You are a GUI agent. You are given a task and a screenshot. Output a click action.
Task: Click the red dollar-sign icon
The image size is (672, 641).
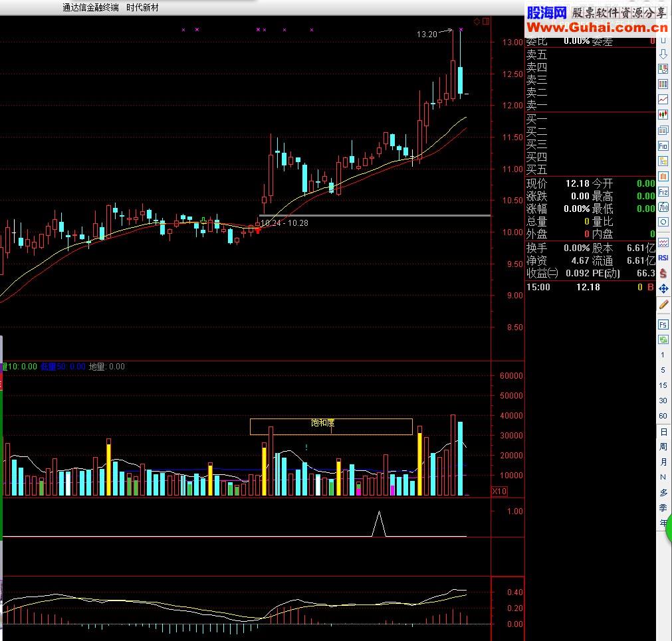tap(663, 273)
